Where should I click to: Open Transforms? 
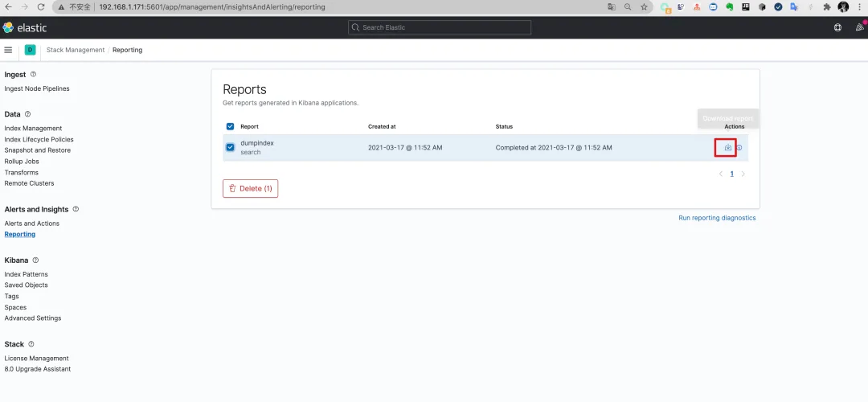[x=22, y=173]
